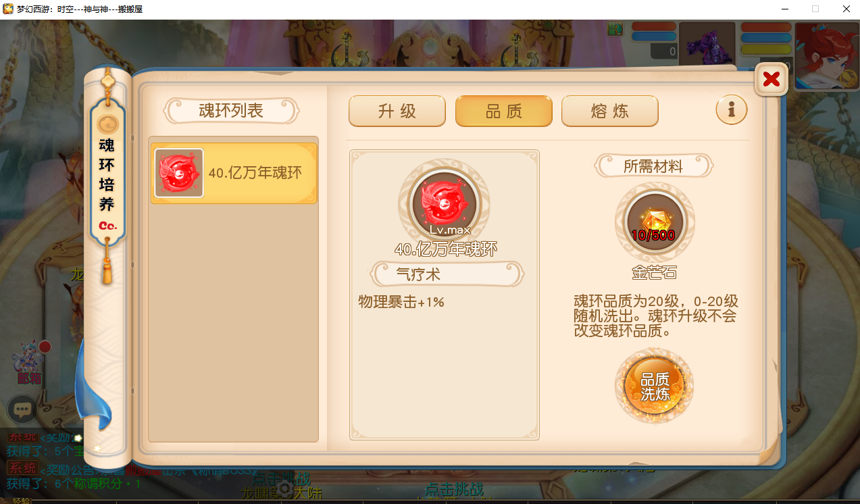Click the red-haired character avatar portrait
Screen dimensions: 860x504
(x=827, y=55)
